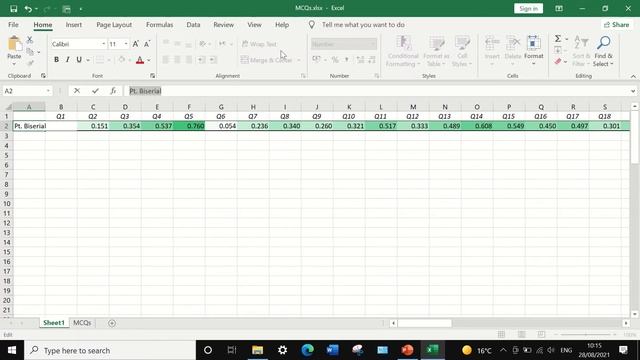Screen dimensions: 640x360
Task: Toggle Italic formatting
Action: (x=67, y=60)
